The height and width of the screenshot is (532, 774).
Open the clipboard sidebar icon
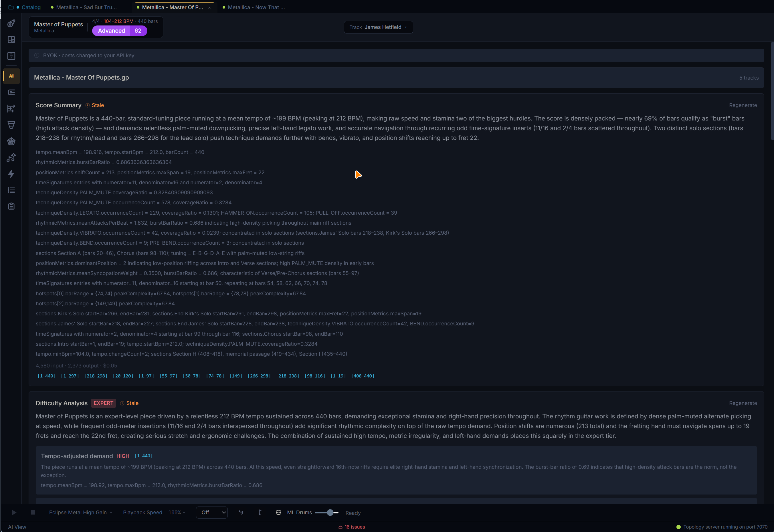[x=11, y=206]
